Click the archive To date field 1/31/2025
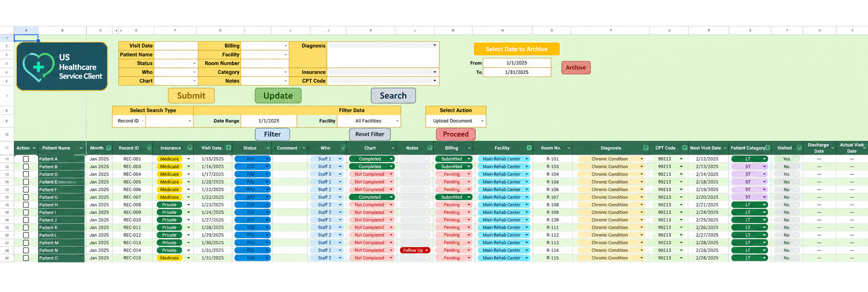868x292 pixels. click(x=517, y=72)
